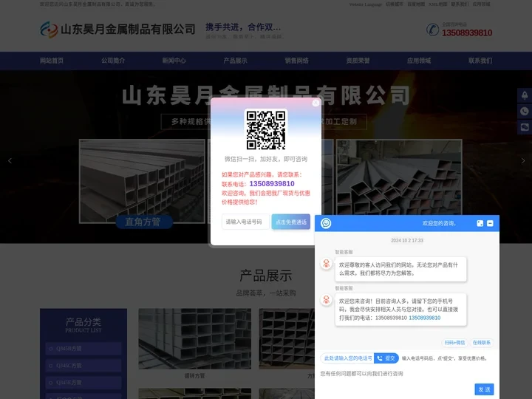Screen dimensions: 532x399
Task: Click the 扫码+微信 quick reply button
Action: (x=454, y=343)
